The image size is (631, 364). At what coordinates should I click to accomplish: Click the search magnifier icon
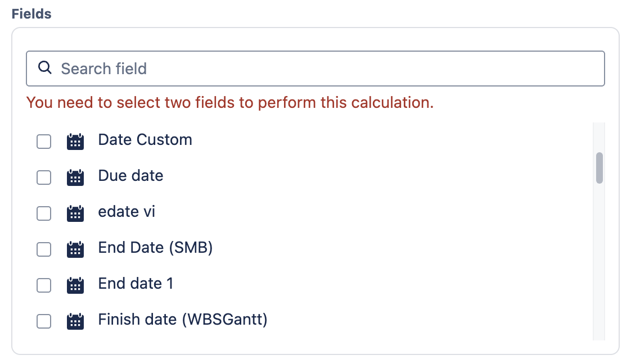44,69
